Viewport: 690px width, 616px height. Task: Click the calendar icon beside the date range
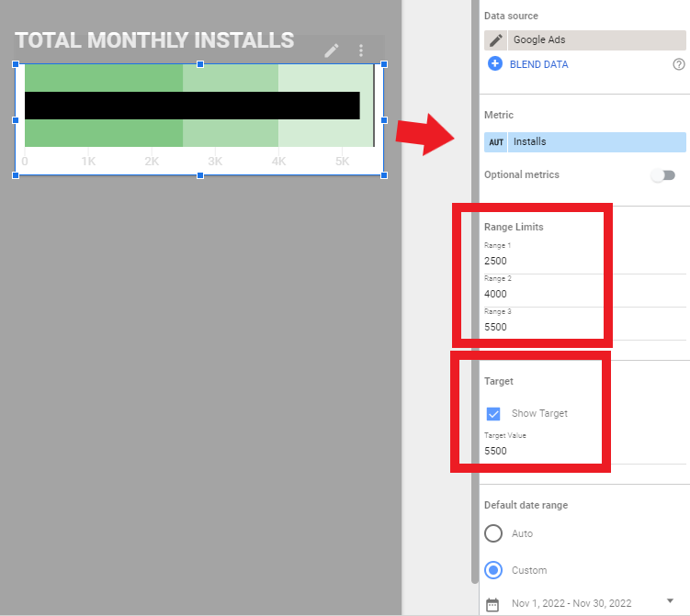[x=493, y=603]
